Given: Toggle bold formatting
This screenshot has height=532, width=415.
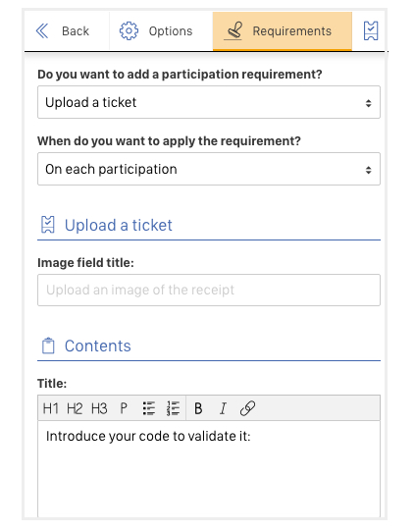Looking at the screenshot, I should coord(198,408).
